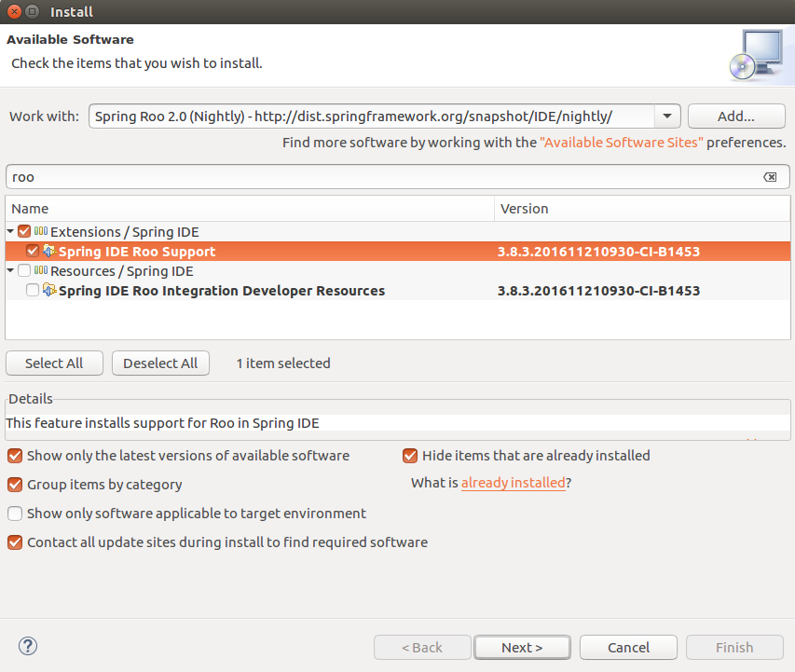Select the Resources / Spring IDE row label
Screen dimensions: 795x672
[122, 271]
